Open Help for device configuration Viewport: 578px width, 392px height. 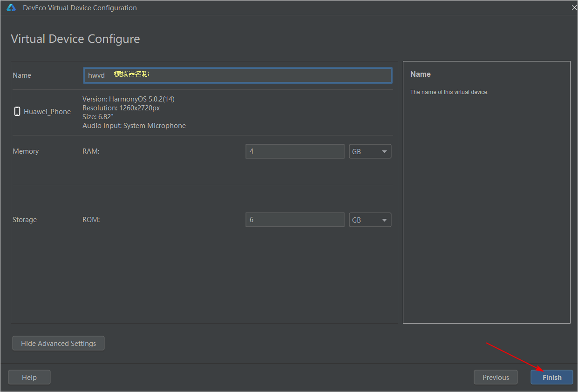coord(29,377)
